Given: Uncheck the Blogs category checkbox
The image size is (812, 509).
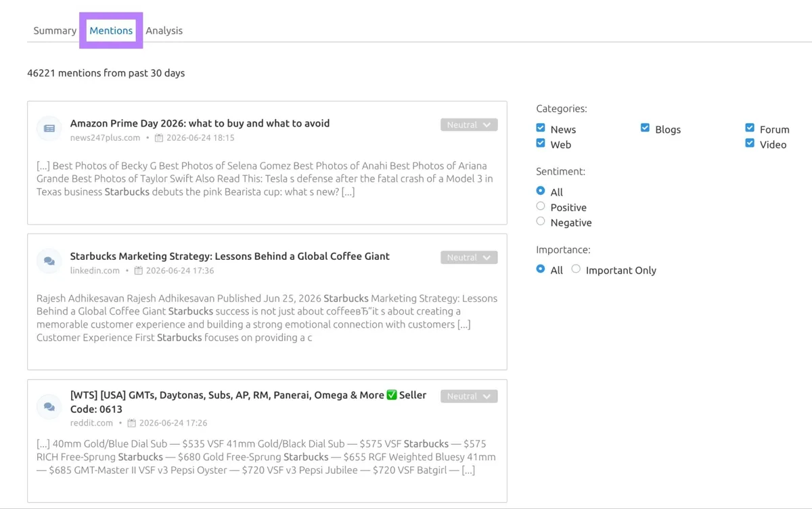Looking at the screenshot, I should [x=645, y=128].
